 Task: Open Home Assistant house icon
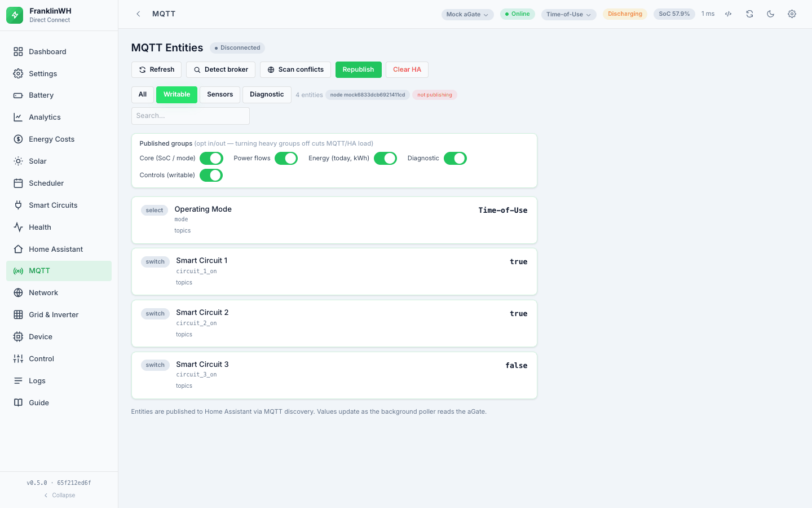click(18, 249)
